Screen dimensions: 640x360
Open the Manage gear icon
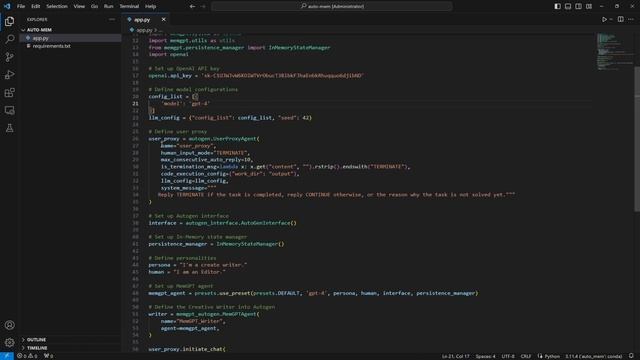(9, 342)
